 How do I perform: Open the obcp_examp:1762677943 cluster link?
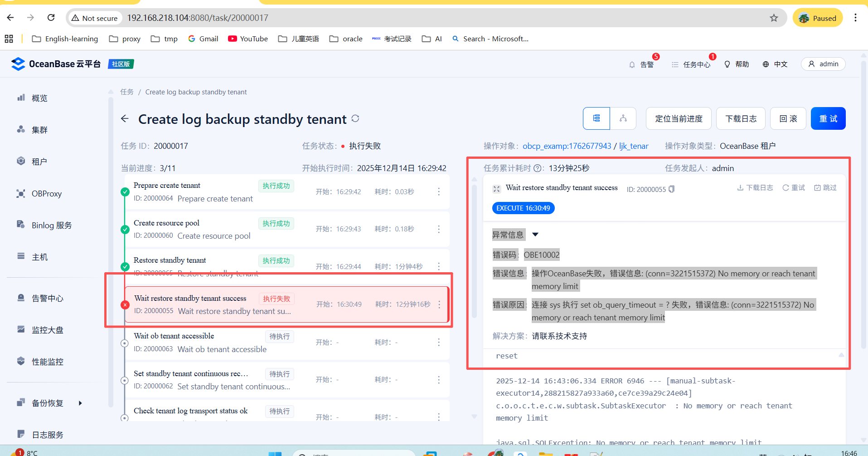coord(567,146)
